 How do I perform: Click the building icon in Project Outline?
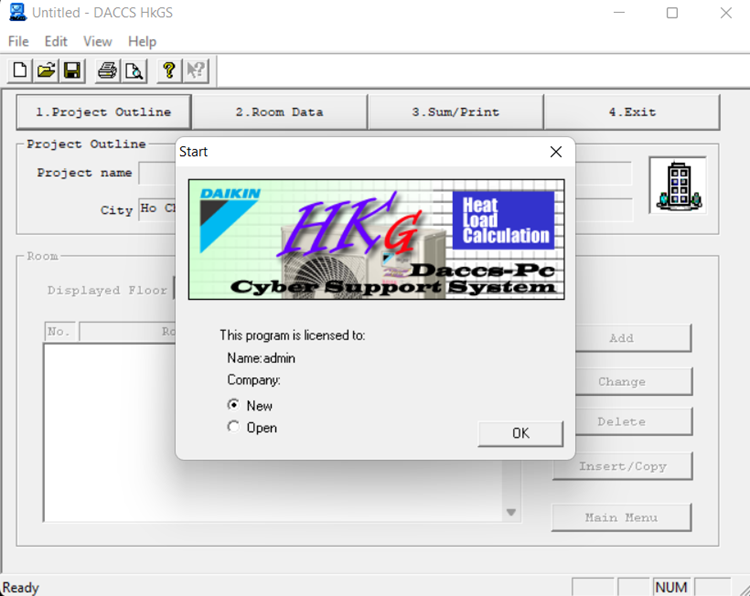point(678,186)
